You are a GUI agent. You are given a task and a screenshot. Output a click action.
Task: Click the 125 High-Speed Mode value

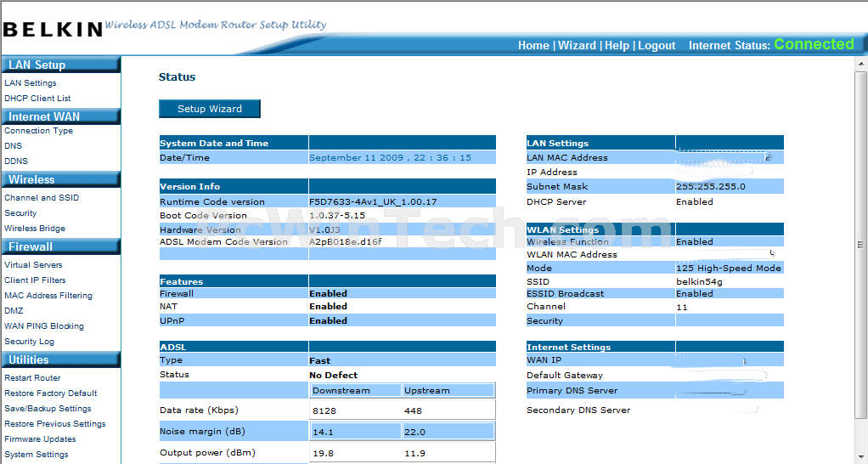click(729, 268)
